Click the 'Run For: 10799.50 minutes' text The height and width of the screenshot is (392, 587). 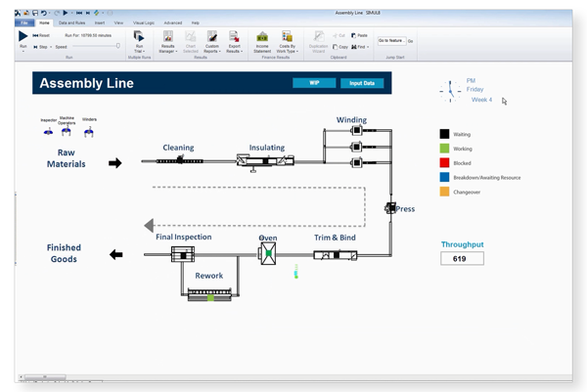[x=88, y=35]
